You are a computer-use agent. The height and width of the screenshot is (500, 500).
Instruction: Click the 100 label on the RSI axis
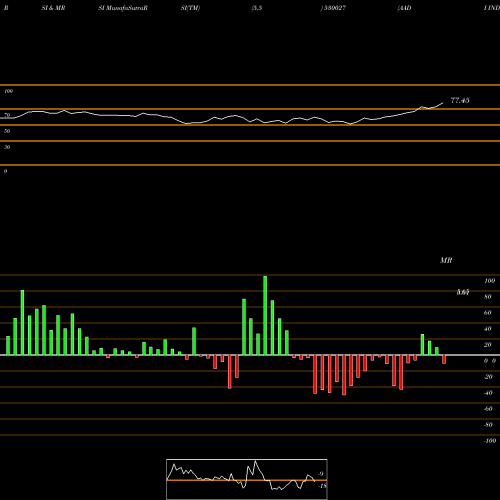pos(8,91)
